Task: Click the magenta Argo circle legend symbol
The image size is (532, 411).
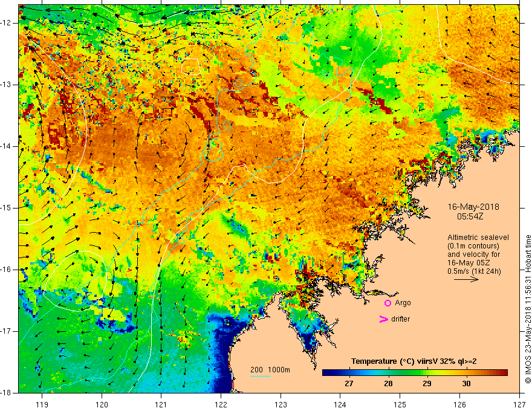Action: click(x=388, y=303)
